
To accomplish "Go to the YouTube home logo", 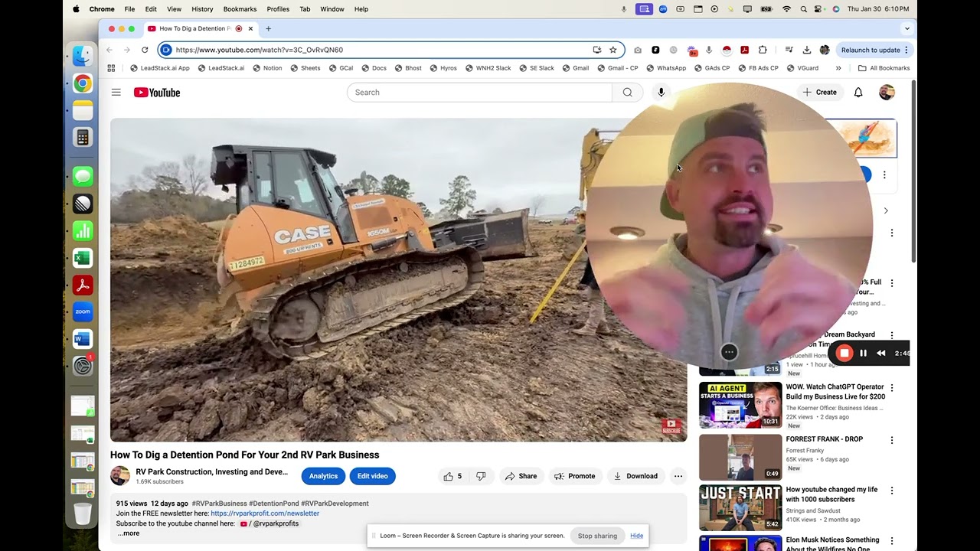I will [157, 93].
